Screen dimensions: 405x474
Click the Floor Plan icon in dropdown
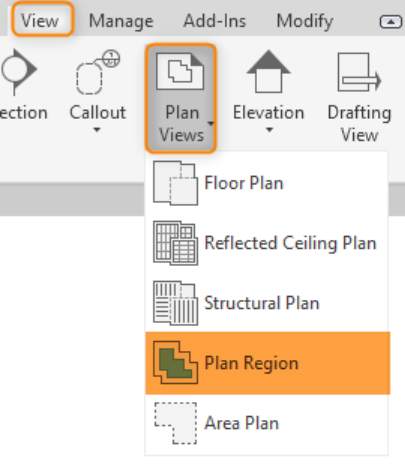175,183
